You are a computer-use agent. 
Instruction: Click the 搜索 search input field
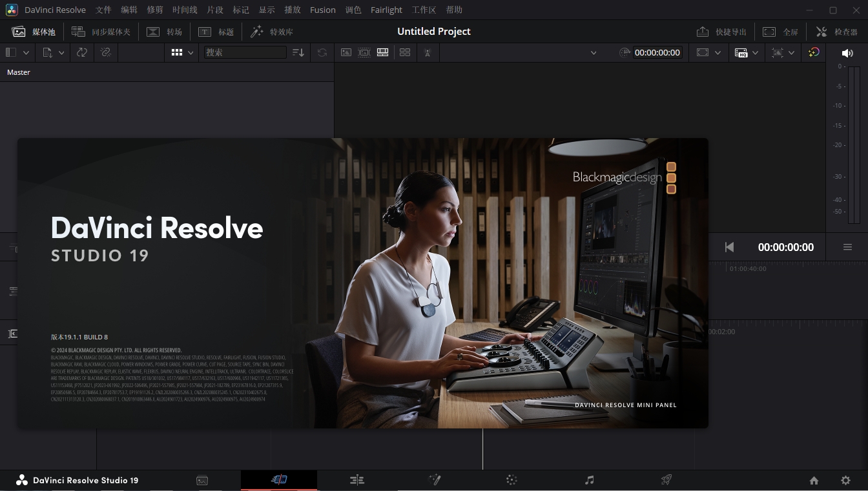click(x=245, y=52)
